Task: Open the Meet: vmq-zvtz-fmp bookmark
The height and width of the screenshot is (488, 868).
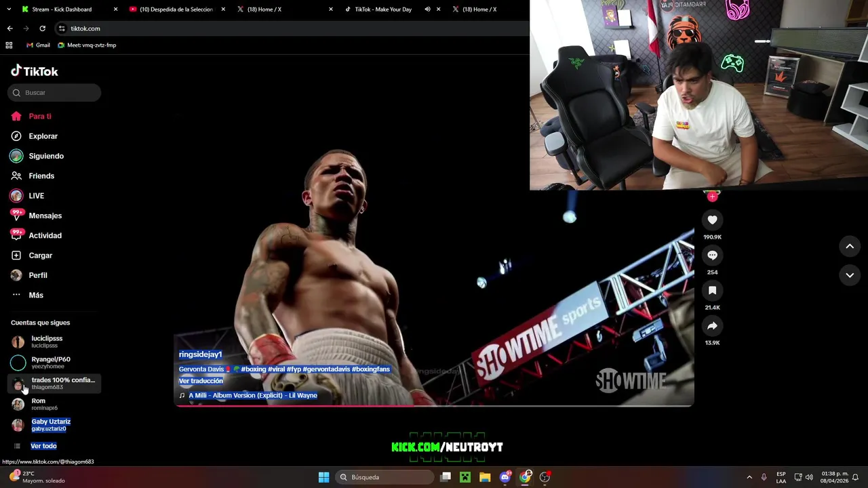Action: (87, 45)
